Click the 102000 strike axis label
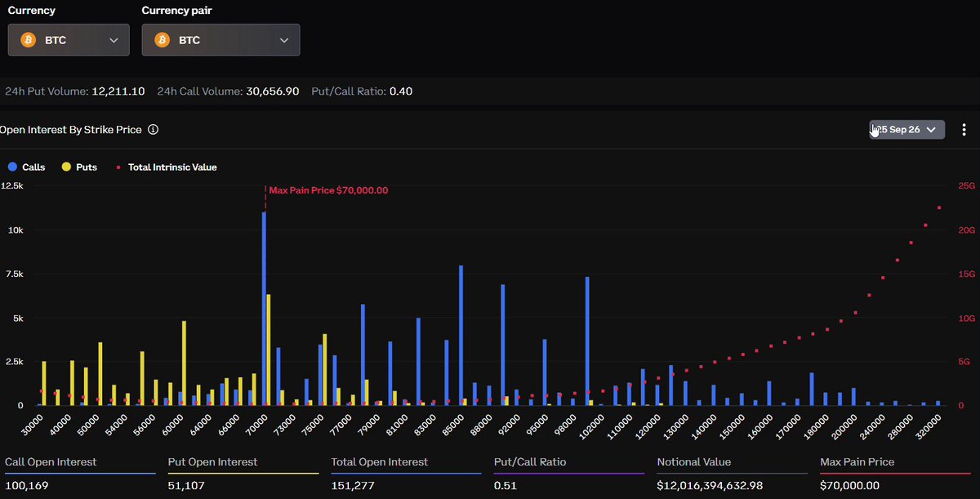980x499 pixels. coord(592,426)
